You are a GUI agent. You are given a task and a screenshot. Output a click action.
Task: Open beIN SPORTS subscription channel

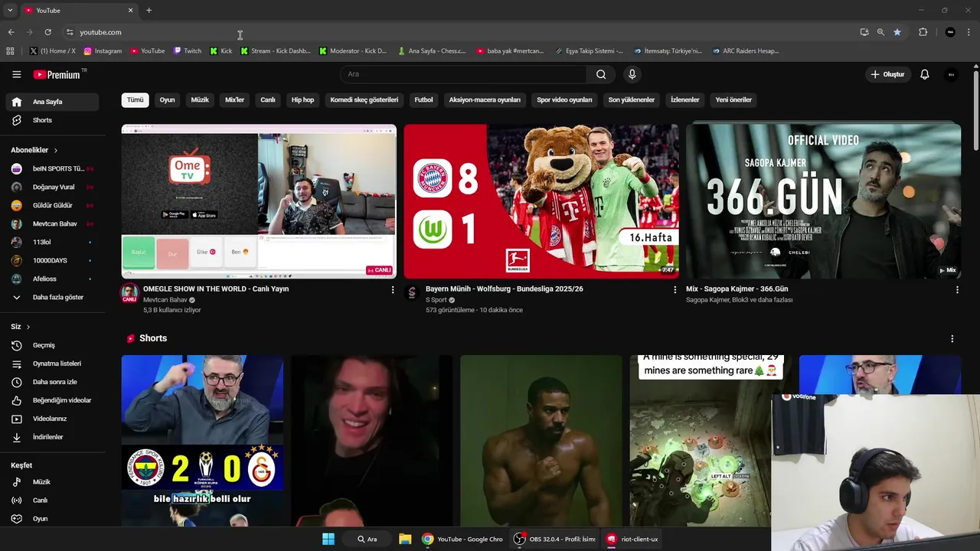point(52,168)
